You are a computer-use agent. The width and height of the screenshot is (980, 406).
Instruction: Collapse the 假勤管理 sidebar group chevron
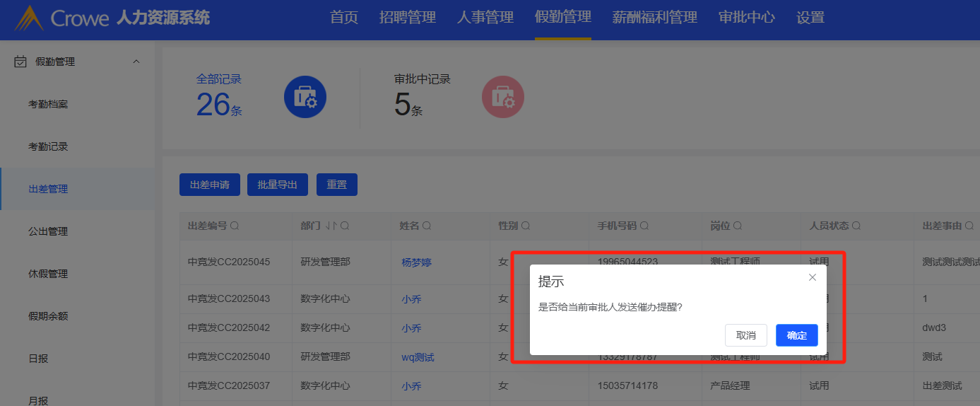136,62
